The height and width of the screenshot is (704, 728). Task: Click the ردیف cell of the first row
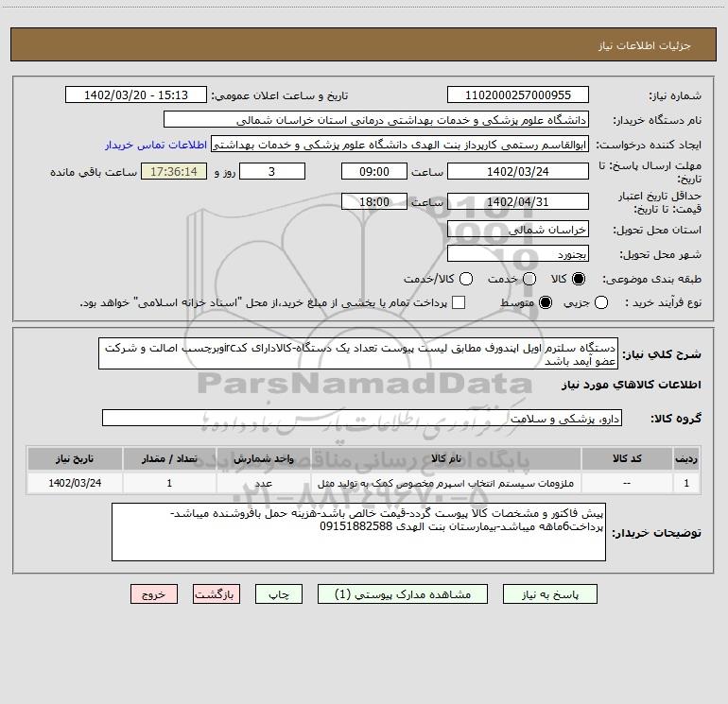[x=686, y=484]
